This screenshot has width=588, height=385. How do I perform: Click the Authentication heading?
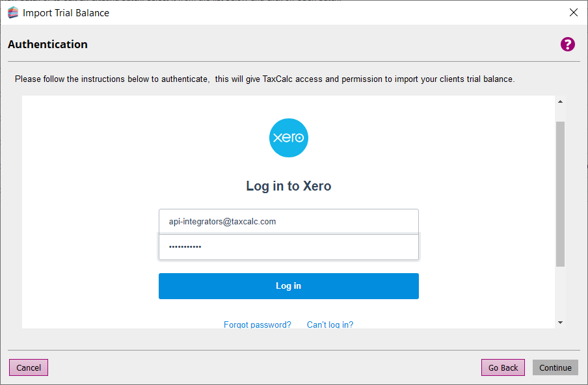47,44
